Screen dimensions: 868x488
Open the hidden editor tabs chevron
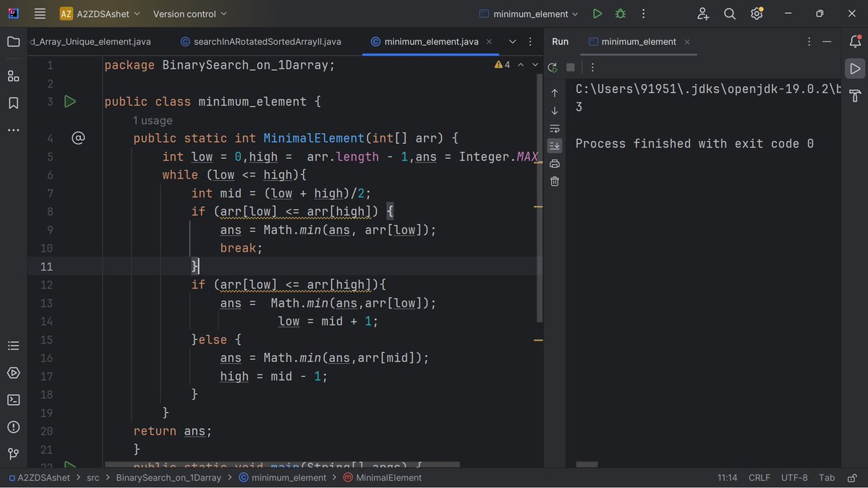coord(512,41)
